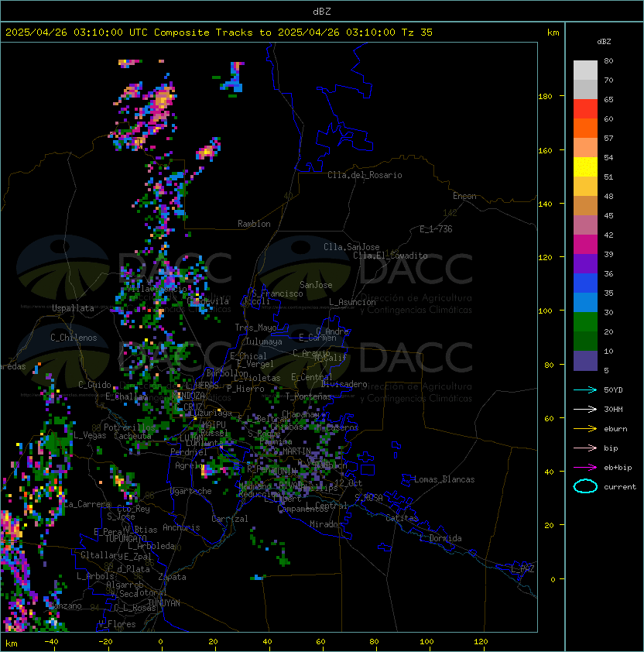
Task: Click the 'Ugarteche' map label
Action: coord(191,491)
